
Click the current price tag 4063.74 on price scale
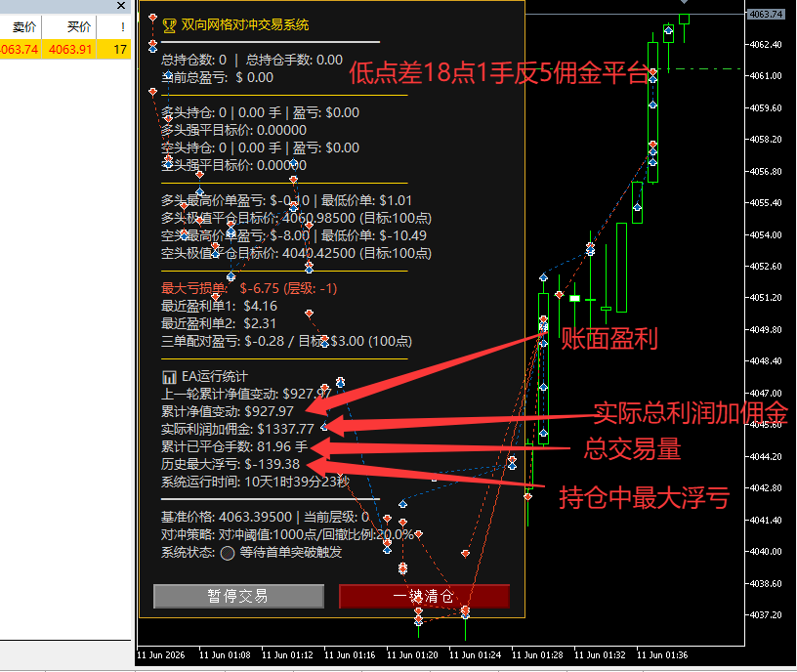point(766,15)
